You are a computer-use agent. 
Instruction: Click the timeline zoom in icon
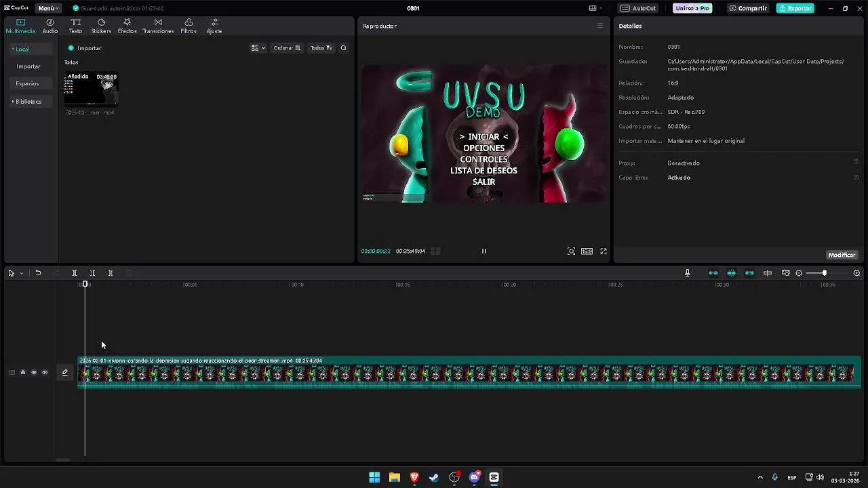856,273
